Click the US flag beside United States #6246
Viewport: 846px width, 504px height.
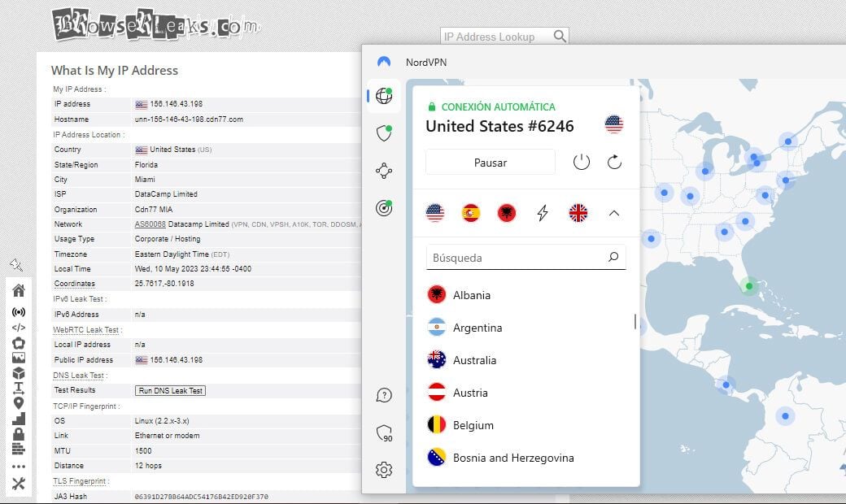point(613,124)
